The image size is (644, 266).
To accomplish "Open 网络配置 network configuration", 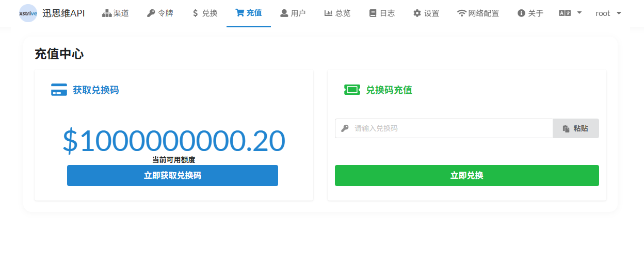I will click(x=478, y=13).
